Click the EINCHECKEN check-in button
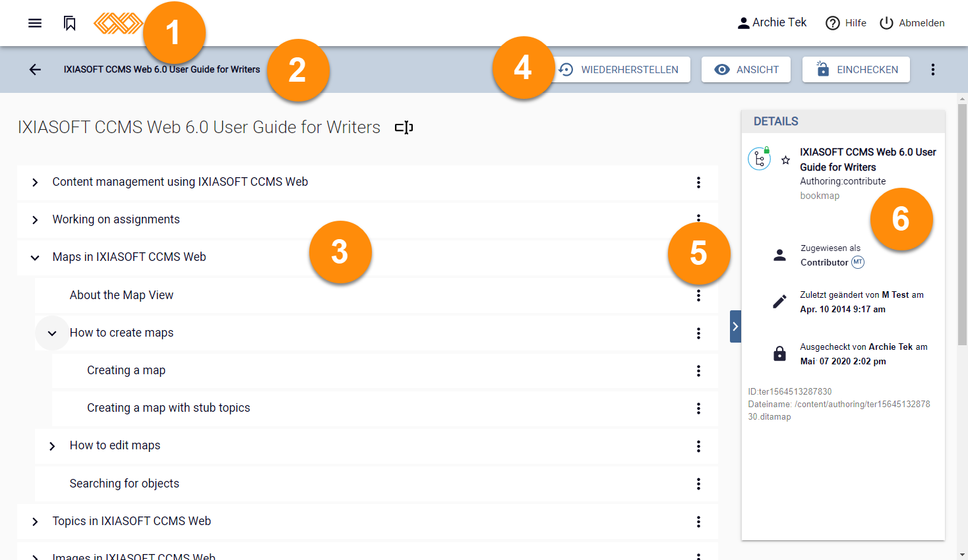Viewport: 968px width, 560px height. point(856,69)
